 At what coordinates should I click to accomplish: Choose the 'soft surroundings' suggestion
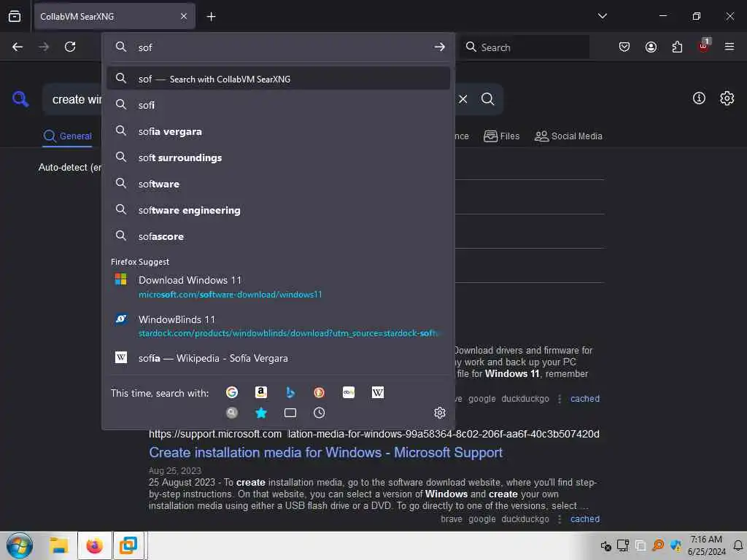click(x=278, y=157)
